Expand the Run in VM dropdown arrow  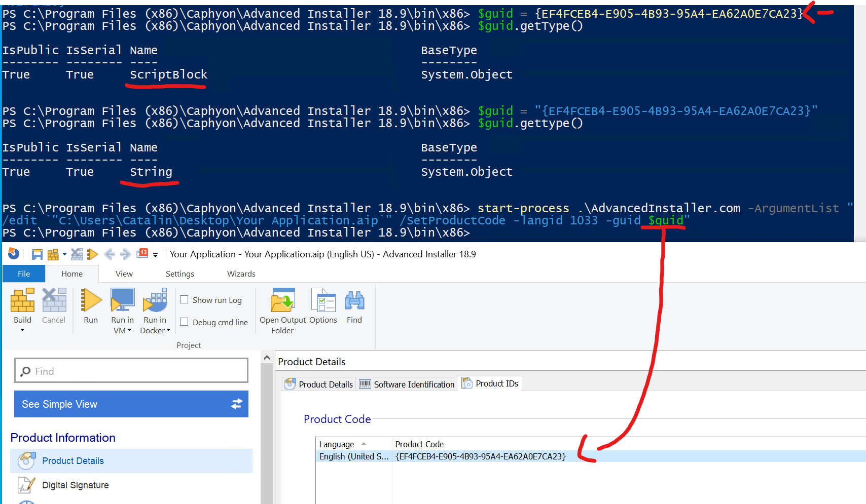pyautogui.click(x=129, y=330)
